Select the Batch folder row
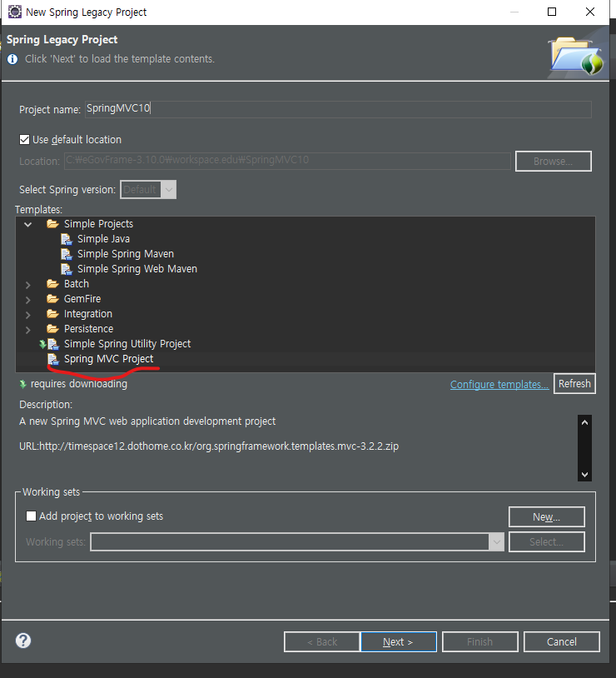Image resolution: width=616 pixels, height=678 pixels. 77,284
